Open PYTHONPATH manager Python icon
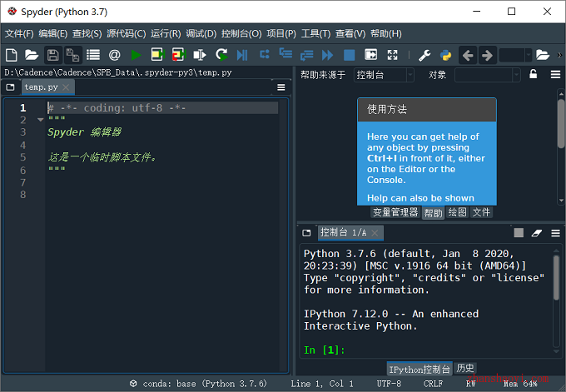This screenshot has height=392, width=566. 446,55
